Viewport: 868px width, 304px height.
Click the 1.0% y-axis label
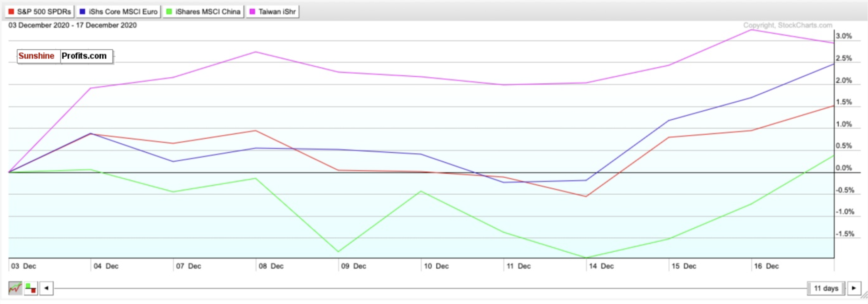coord(844,124)
